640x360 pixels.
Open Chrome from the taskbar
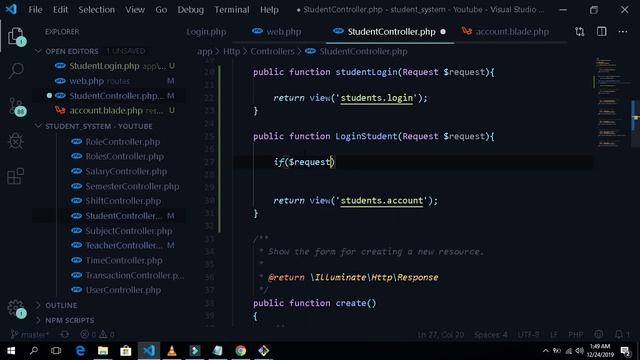click(240, 351)
